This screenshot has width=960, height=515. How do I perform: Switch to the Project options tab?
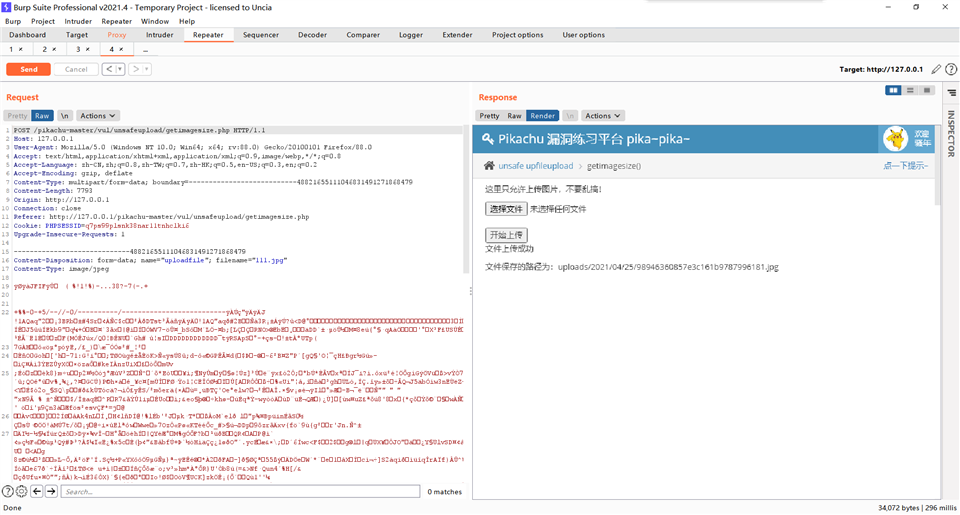(517, 35)
